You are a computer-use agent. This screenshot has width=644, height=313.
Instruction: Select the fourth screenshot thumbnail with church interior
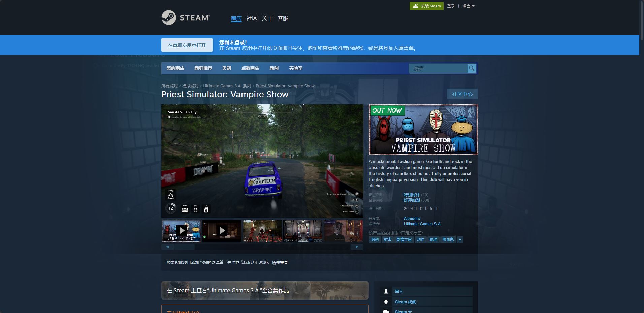pos(303,231)
